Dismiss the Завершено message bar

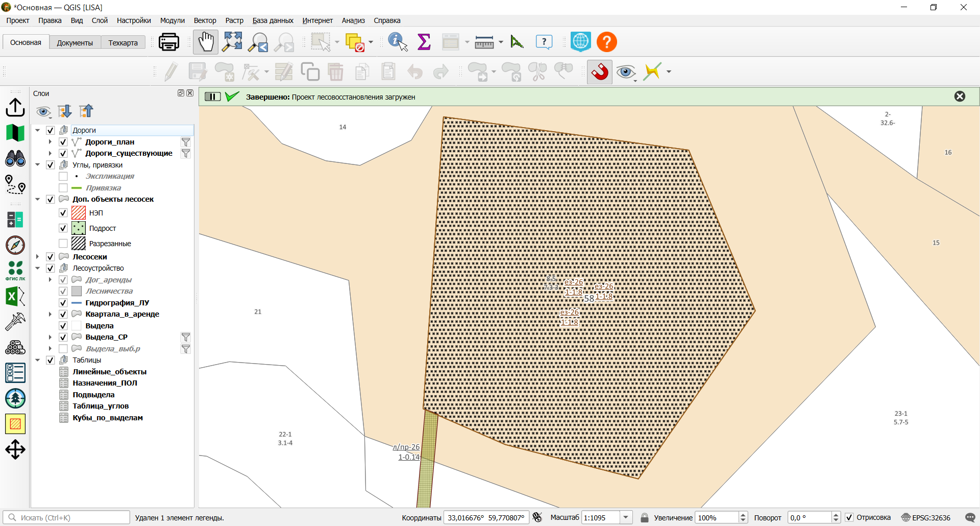tap(960, 97)
